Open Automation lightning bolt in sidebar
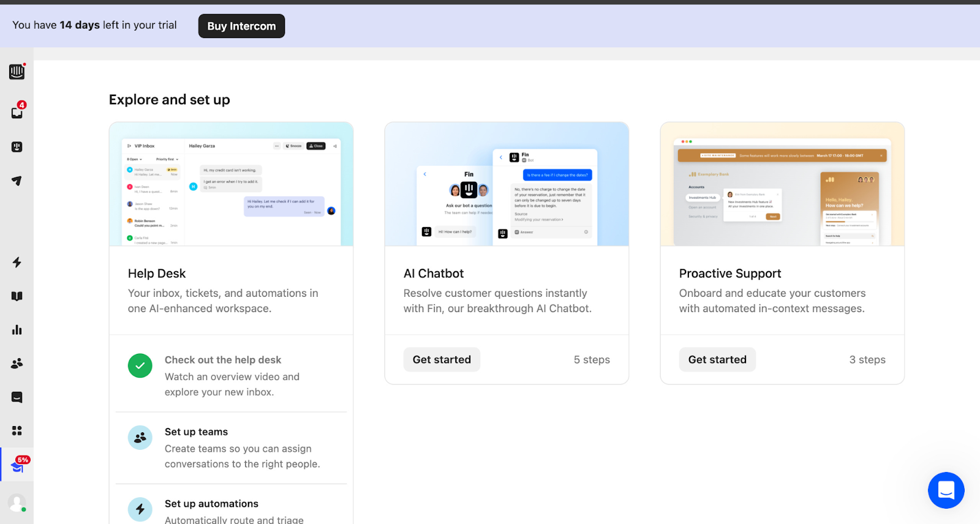Viewport: 980px width, 524px height. (17, 263)
